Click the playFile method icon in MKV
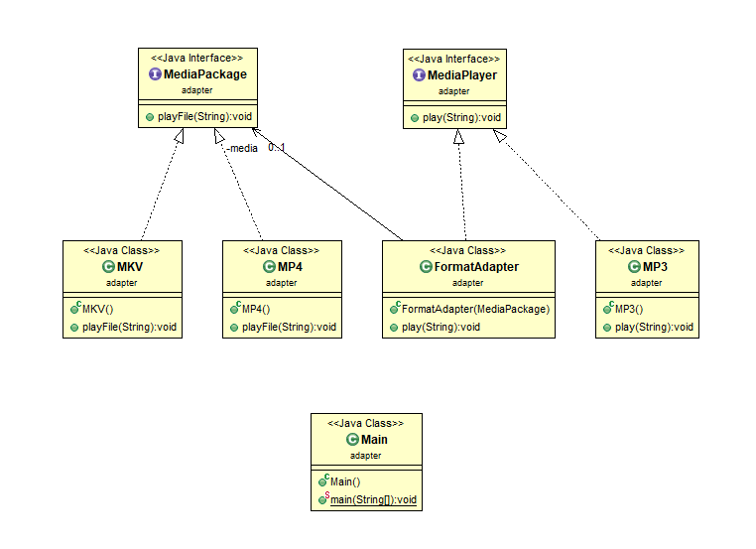 click(x=74, y=328)
